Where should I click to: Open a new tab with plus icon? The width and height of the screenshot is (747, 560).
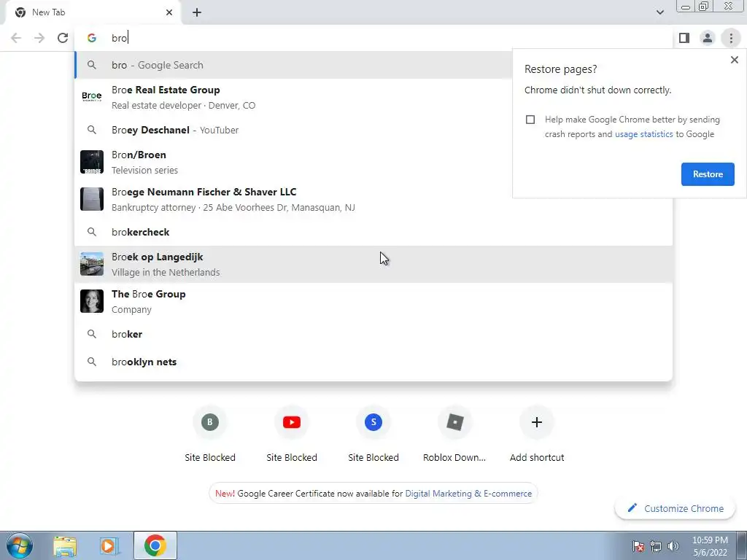[x=197, y=12]
